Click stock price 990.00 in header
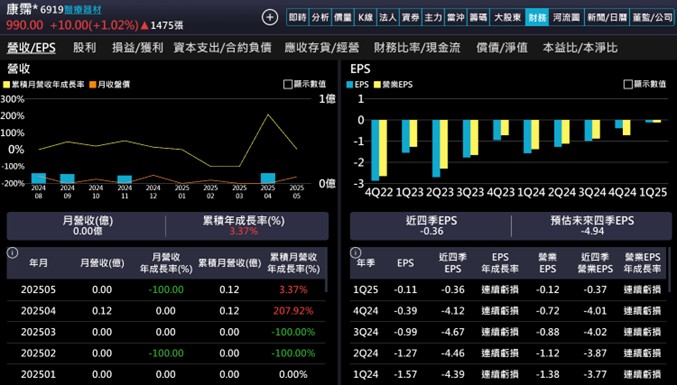The width and height of the screenshot is (677, 385). click(x=25, y=25)
